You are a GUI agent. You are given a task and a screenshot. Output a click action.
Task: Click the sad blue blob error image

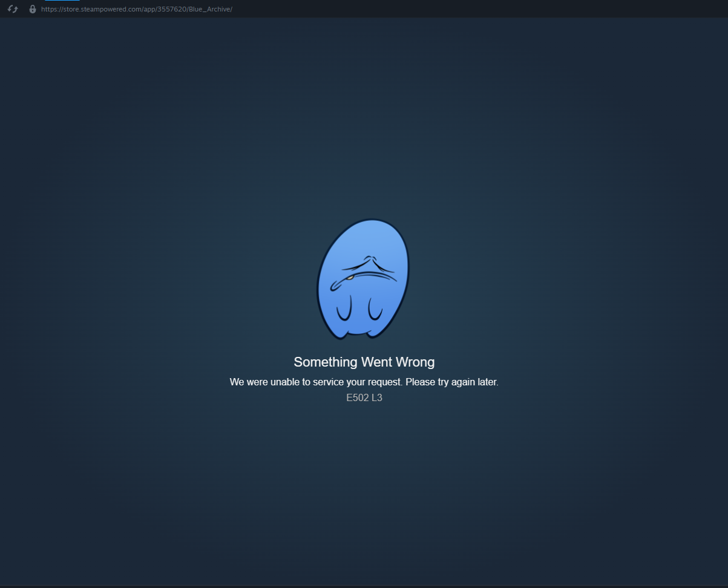(x=364, y=279)
